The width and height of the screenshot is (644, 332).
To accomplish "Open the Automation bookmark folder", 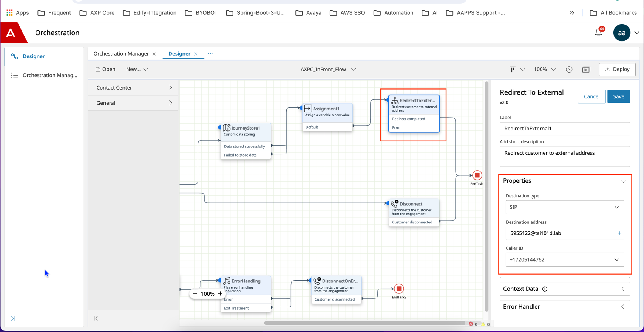I will [x=394, y=12].
